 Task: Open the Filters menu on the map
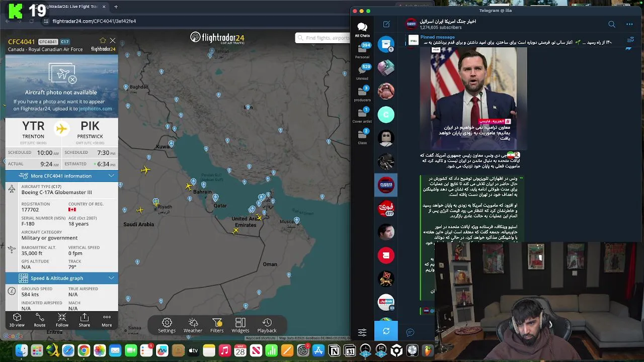coord(217,325)
